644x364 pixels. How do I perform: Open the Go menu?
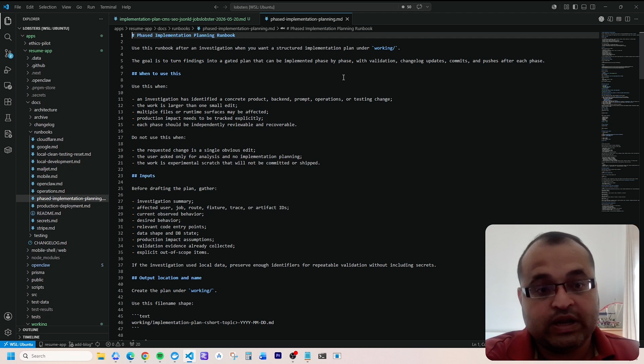coord(79,7)
